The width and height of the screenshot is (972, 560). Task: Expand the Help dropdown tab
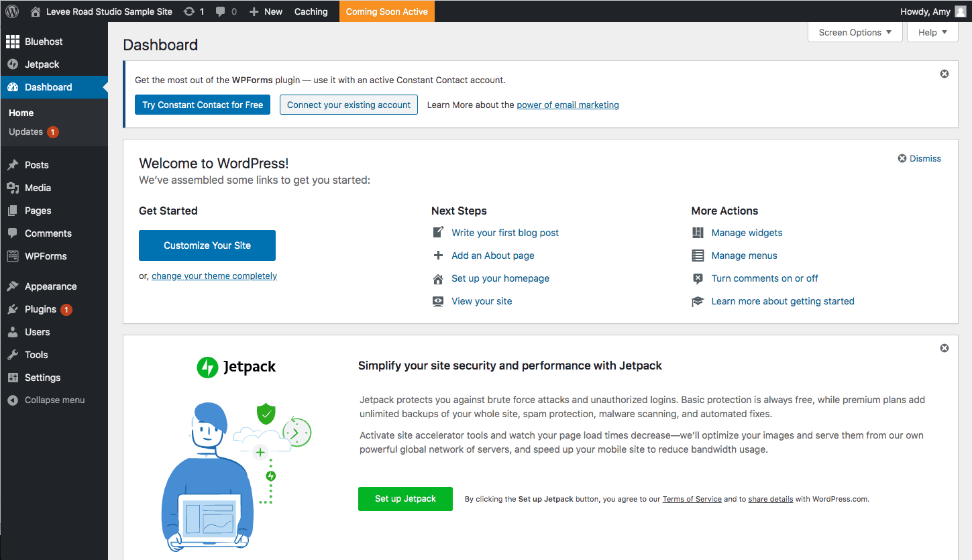click(x=932, y=32)
